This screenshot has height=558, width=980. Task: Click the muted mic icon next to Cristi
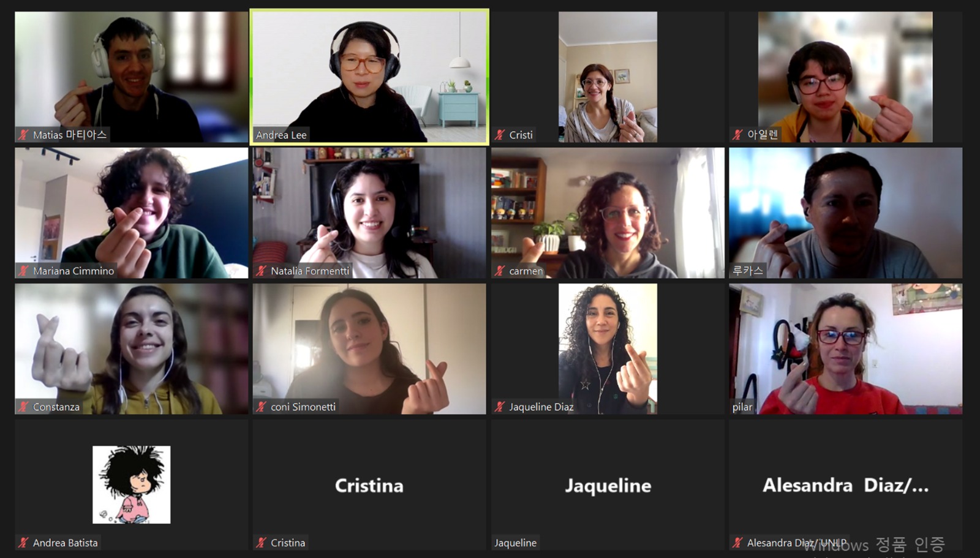pyautogui.click(x=500, y=135)
